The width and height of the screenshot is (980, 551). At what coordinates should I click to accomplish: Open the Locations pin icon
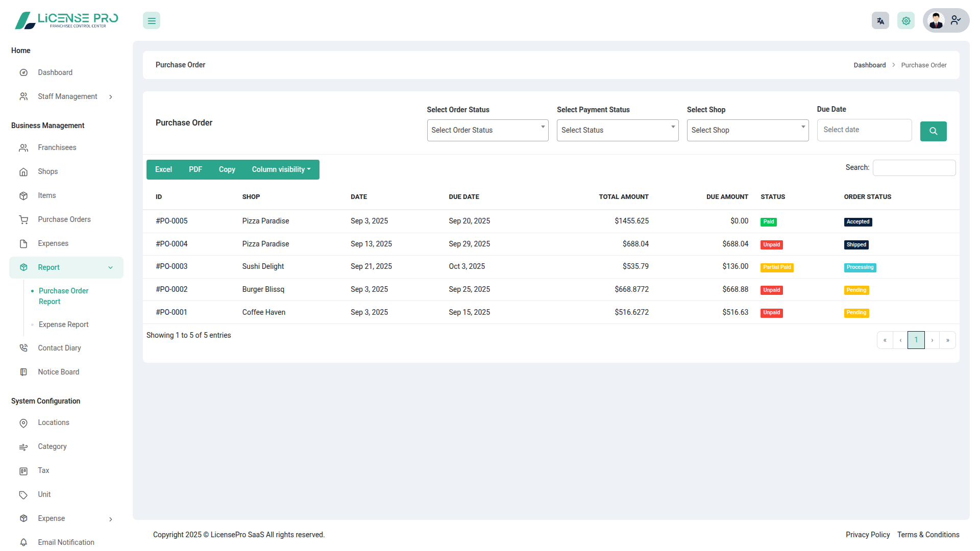tap(23, 423)
